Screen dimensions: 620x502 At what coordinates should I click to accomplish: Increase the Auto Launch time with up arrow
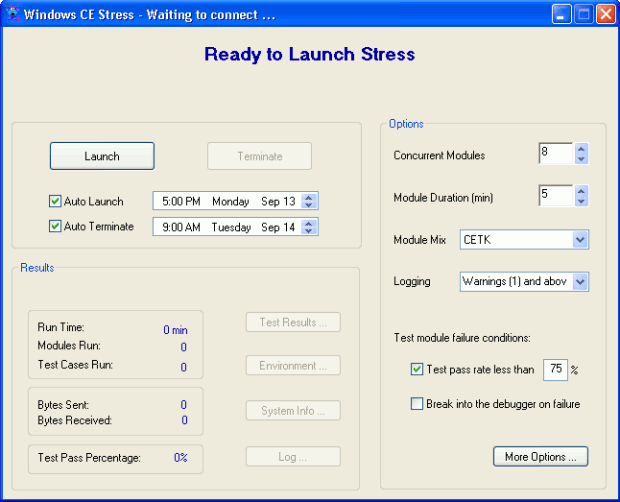tap(309, 198)
